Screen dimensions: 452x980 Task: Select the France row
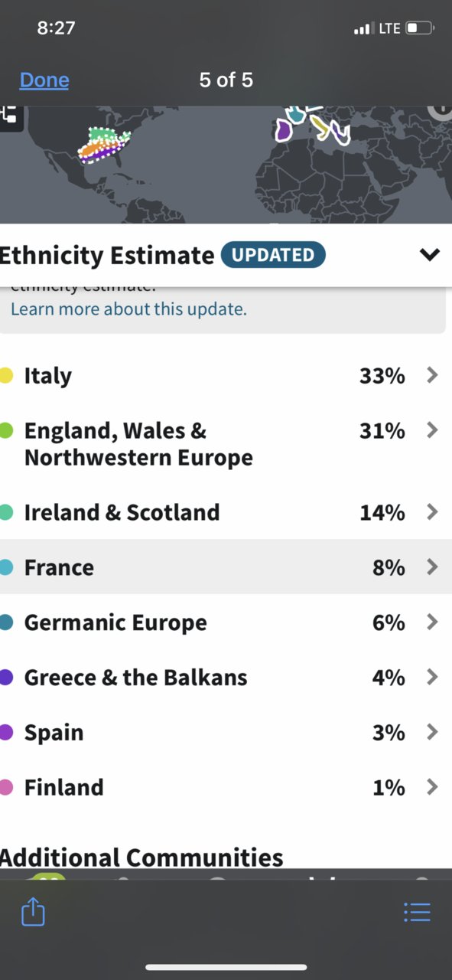[x=226, y=567]
